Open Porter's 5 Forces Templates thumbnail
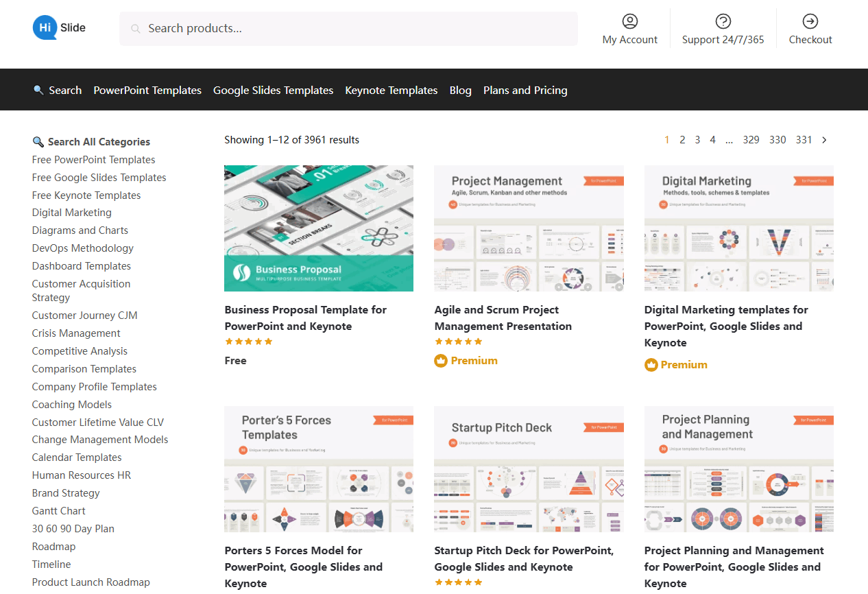 (319, 469)
